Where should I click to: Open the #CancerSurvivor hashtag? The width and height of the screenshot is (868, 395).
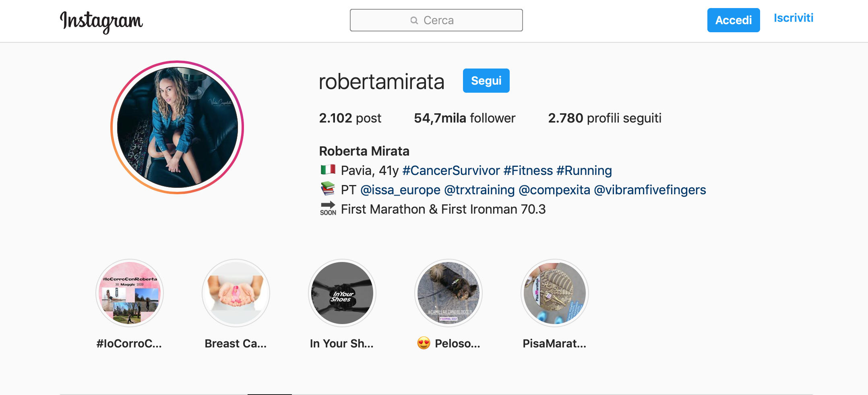451,170
